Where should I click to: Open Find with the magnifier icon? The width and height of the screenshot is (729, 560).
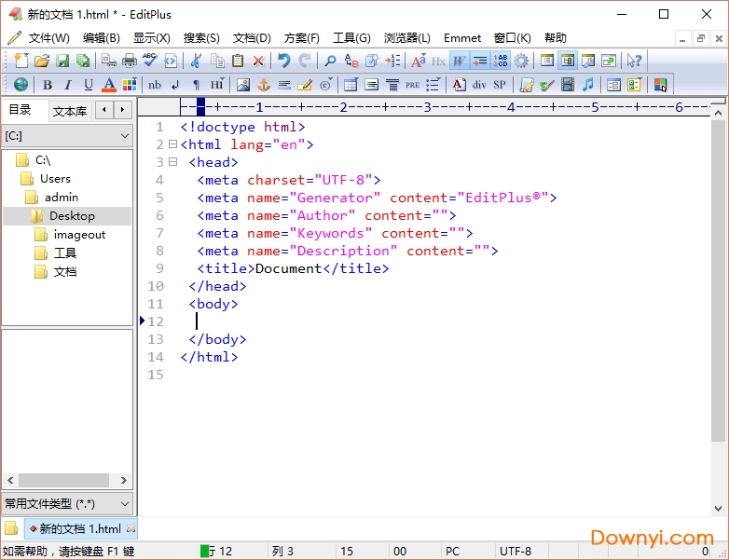(330, 61)
